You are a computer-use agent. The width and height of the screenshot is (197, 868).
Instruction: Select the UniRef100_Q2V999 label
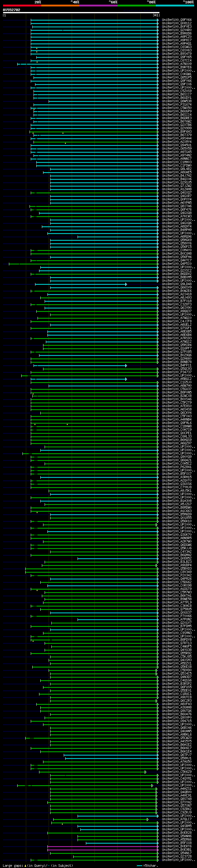pos(176,128)
